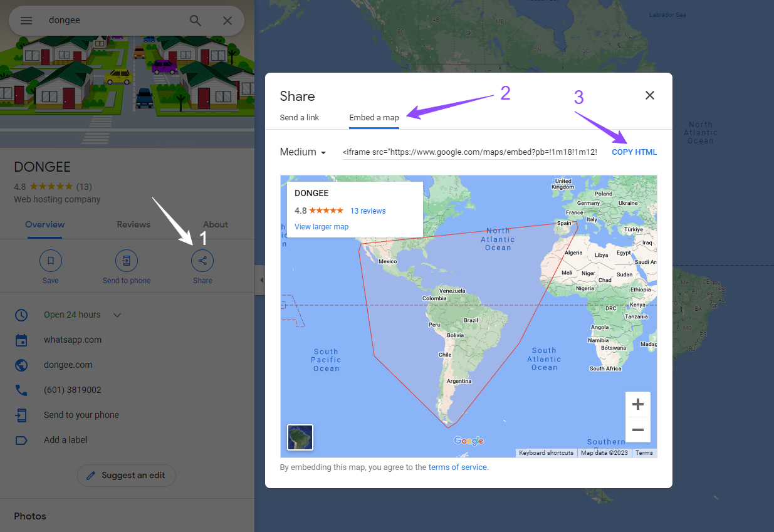Click the Send to your phone icon

21,415
